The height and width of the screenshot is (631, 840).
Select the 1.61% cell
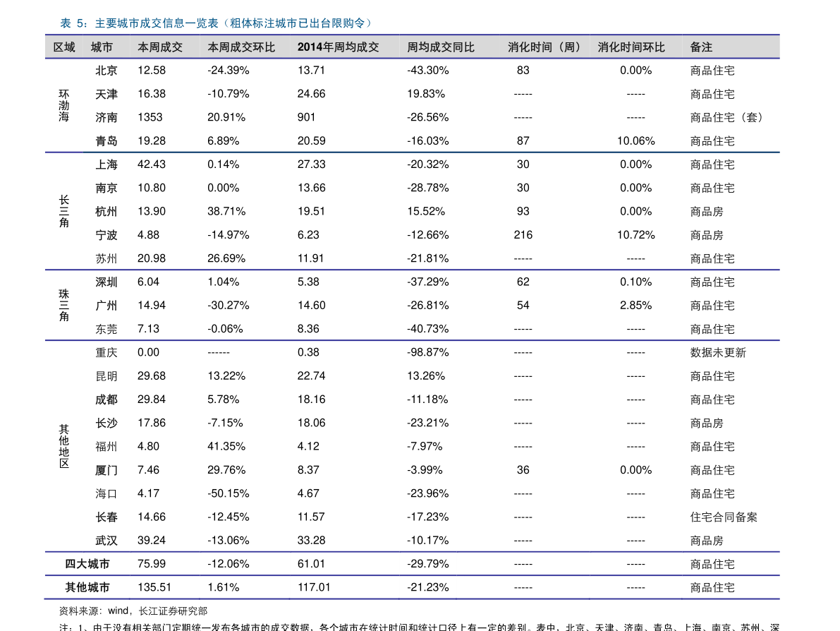pyautogui.click(x=224, y=587)
